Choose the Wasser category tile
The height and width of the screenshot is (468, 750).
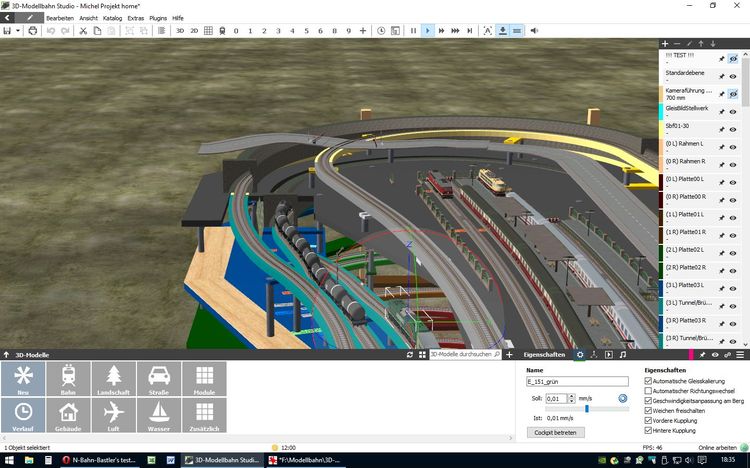point(158,416)
